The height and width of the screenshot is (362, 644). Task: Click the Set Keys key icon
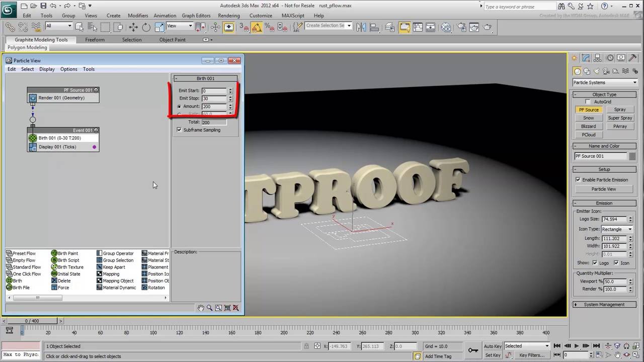tap(473, 350)
